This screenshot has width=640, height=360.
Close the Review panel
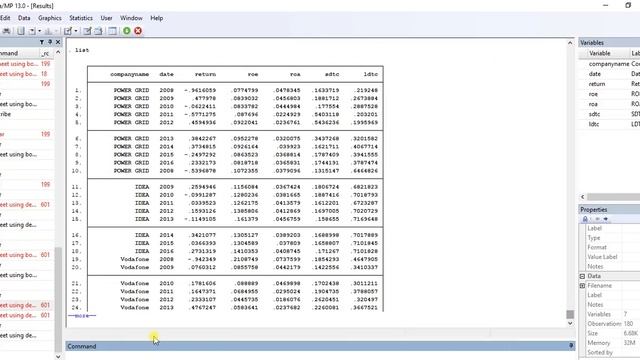point(58,42)
